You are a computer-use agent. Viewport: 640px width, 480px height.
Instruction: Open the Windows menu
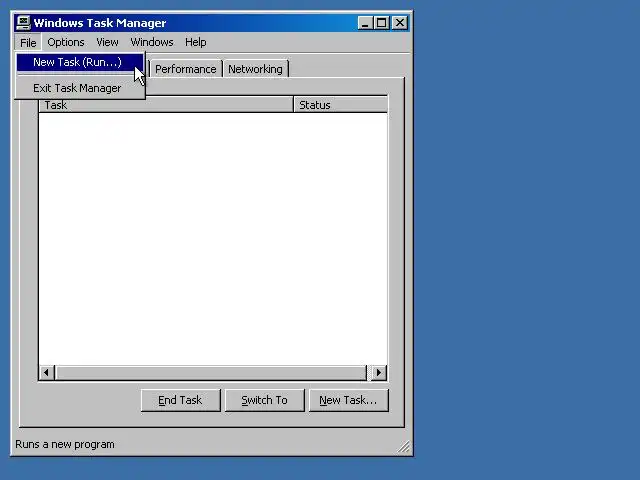tap(152, 42)
